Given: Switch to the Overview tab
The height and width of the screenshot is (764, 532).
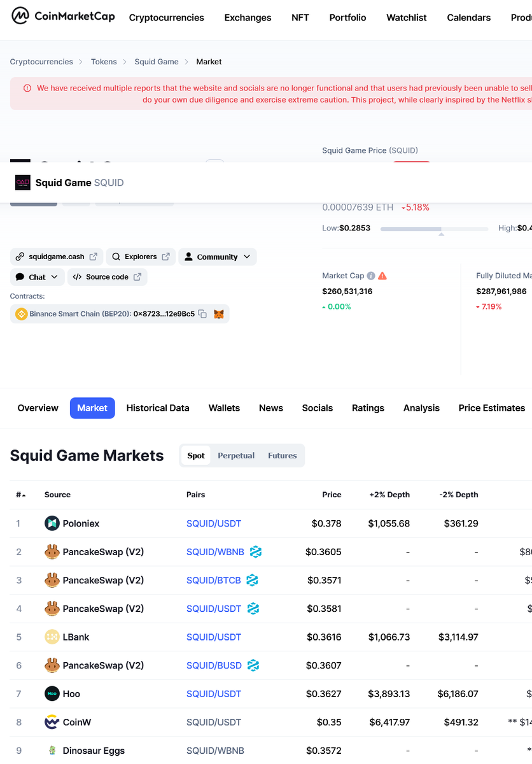Looking at the screenshot, I should tap(38, 408).
